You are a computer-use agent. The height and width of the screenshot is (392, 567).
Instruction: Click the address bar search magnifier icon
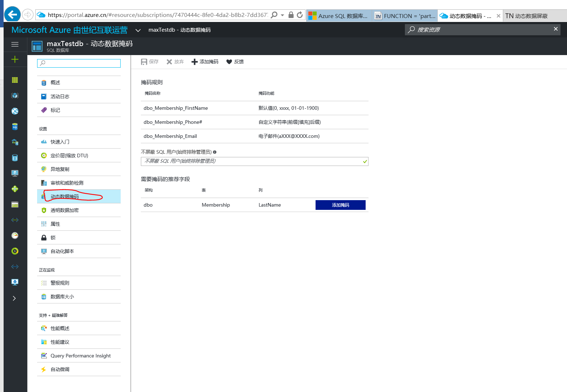tap(274, 15)
